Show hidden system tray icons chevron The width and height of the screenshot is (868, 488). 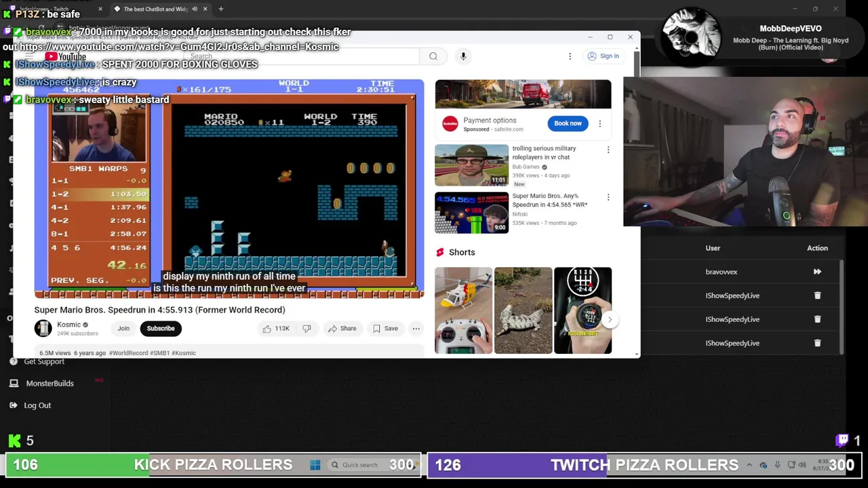pyautogui.click(x=749, y=465)
